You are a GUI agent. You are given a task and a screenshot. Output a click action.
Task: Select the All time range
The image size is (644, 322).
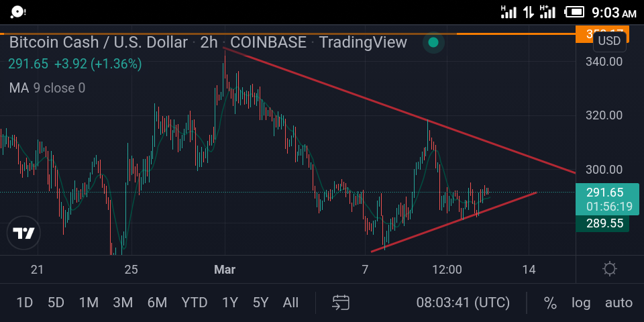290,303
